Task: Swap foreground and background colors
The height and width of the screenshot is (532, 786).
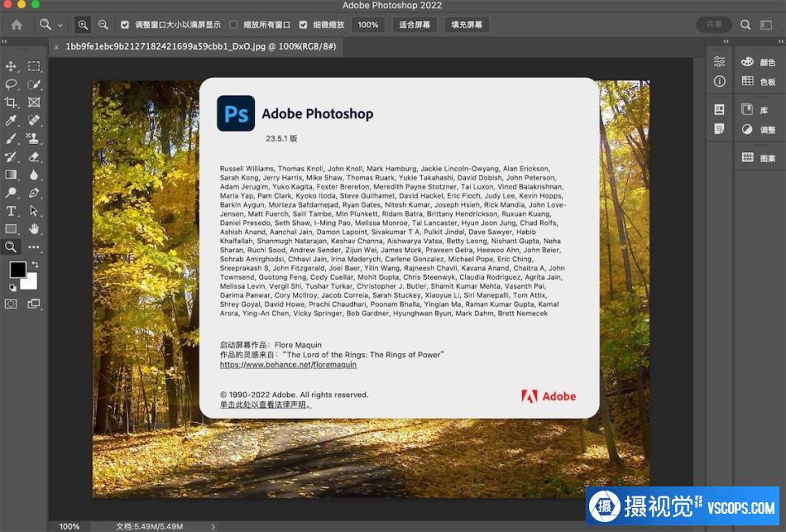Action: [35, 264]
